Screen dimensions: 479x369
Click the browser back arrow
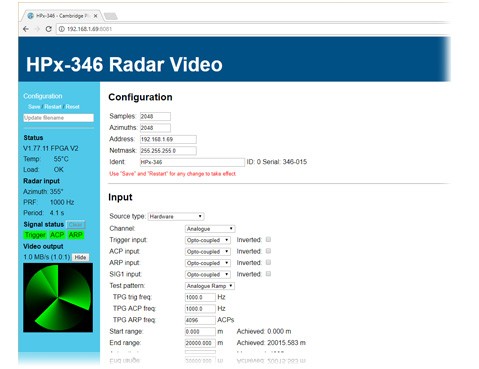point(26,29)
